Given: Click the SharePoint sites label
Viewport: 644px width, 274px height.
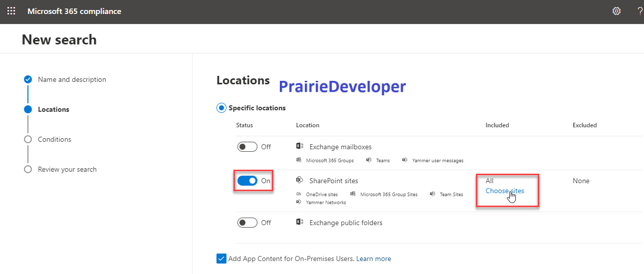Looking at the screenshot, I should (334, 181).
